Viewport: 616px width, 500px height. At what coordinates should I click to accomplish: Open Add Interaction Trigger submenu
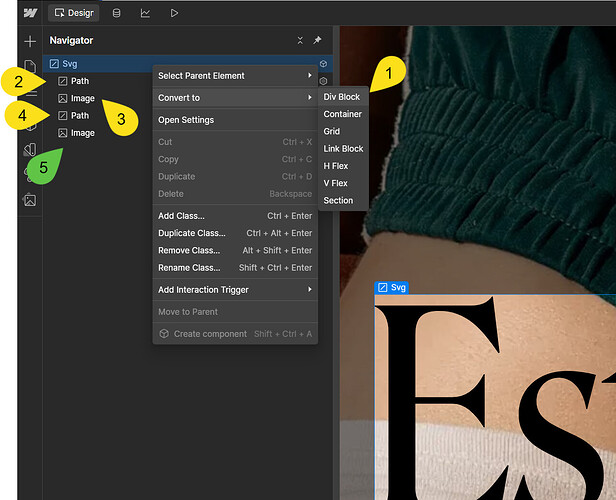[235, 289]
